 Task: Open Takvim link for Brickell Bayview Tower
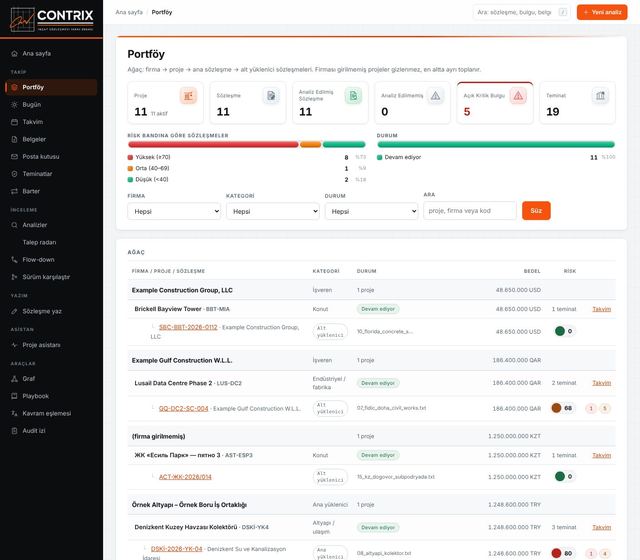[x=602, y=309]
